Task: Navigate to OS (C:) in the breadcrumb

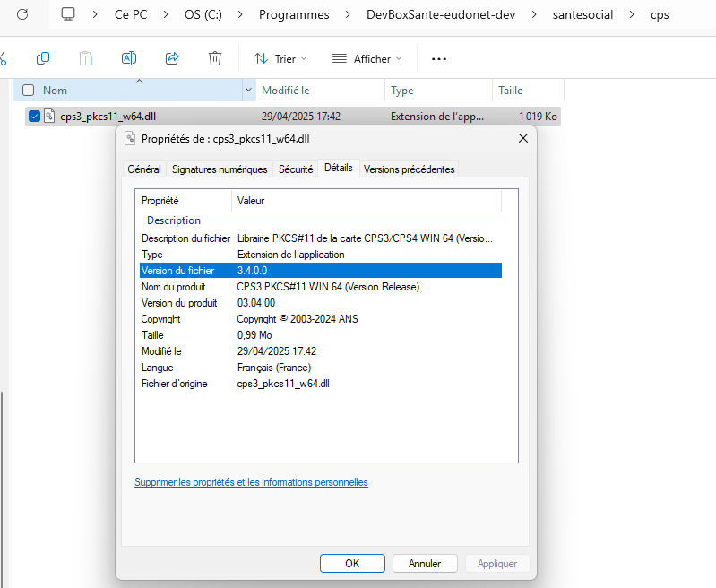Action: tap(203, 14)
